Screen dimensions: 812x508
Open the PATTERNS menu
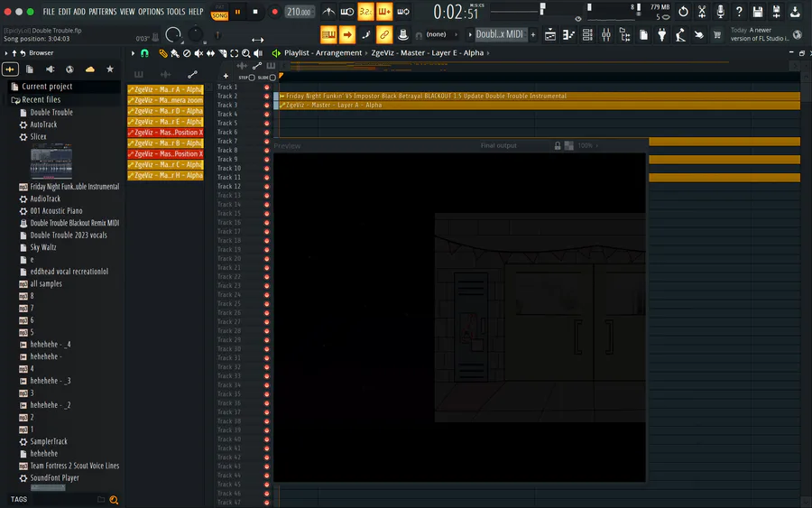coord(103,12)
